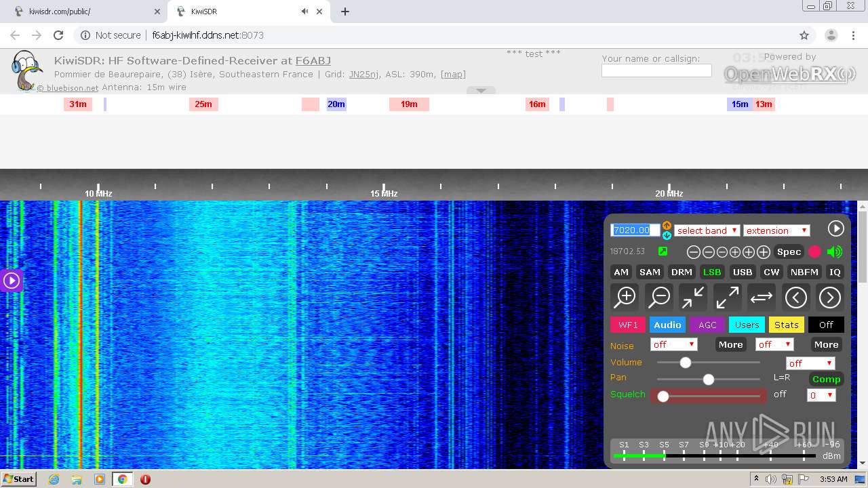The height and width of the screenshot is (488, 868).
Task: Click the first minus tuning step circle
Action: (693, 252)
